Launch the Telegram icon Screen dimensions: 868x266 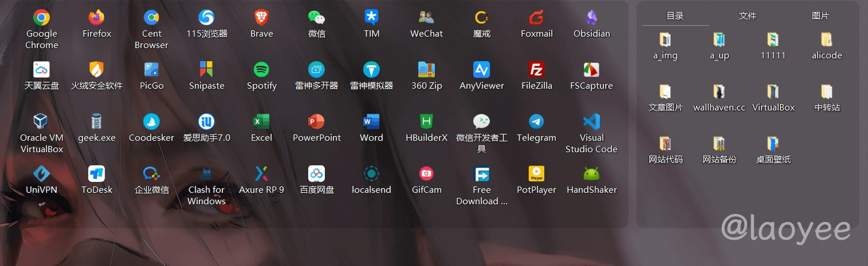pyautogui.click(x=536, y=122)
